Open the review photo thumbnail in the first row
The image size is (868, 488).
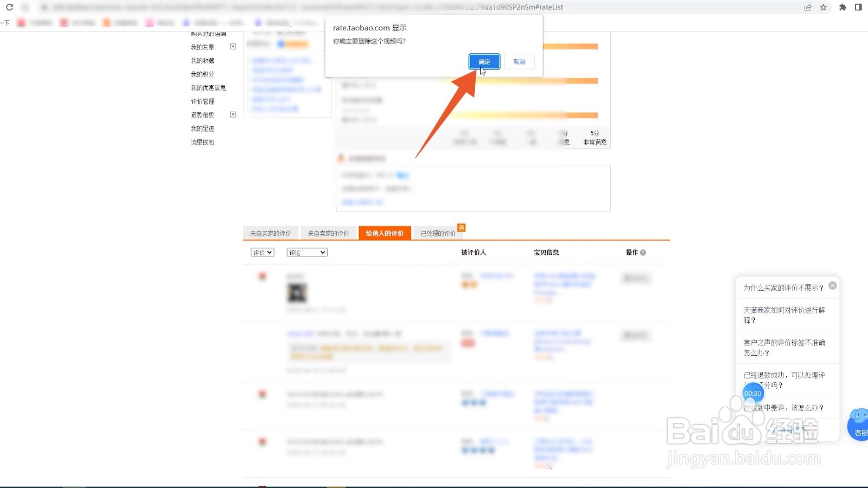[x=297, y=293]
